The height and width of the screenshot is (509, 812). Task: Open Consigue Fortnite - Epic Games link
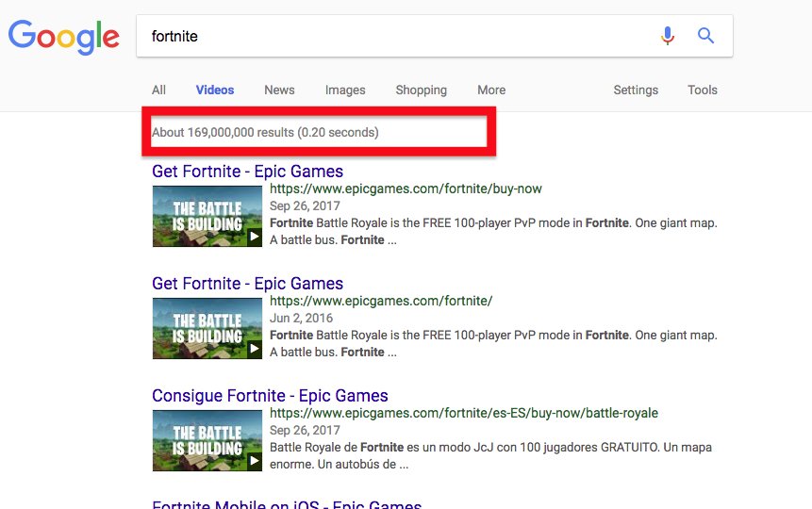pyautogui.click(x=270, y=396)
